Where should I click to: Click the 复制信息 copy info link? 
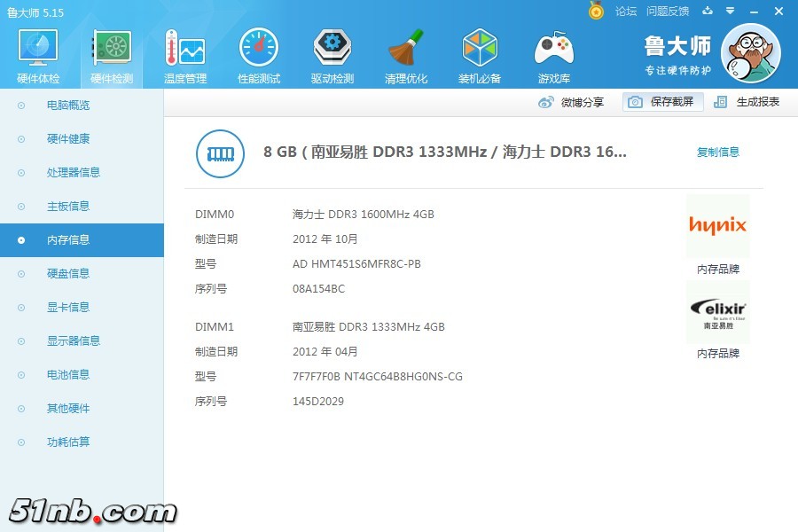[x=717, y=152]
